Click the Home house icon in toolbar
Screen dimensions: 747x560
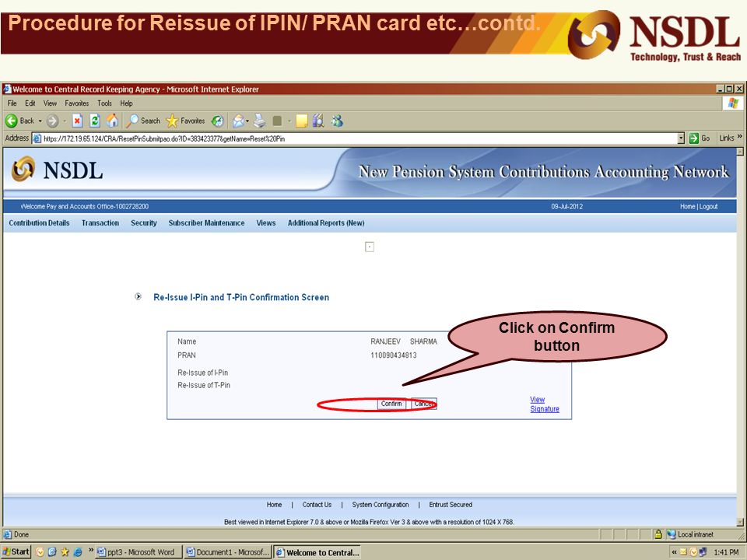pyautogui.click(x=112, y=121)
